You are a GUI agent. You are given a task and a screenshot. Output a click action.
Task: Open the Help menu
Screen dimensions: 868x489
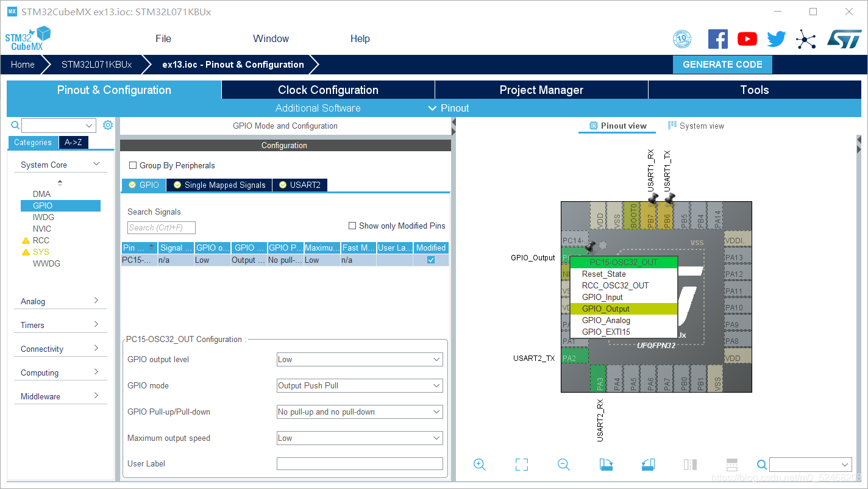click(360, 38)
